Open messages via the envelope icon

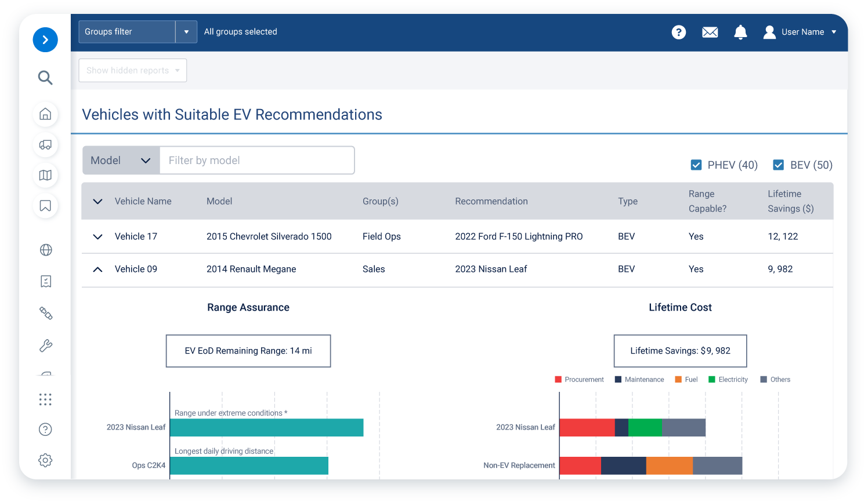tap(710, 32)
